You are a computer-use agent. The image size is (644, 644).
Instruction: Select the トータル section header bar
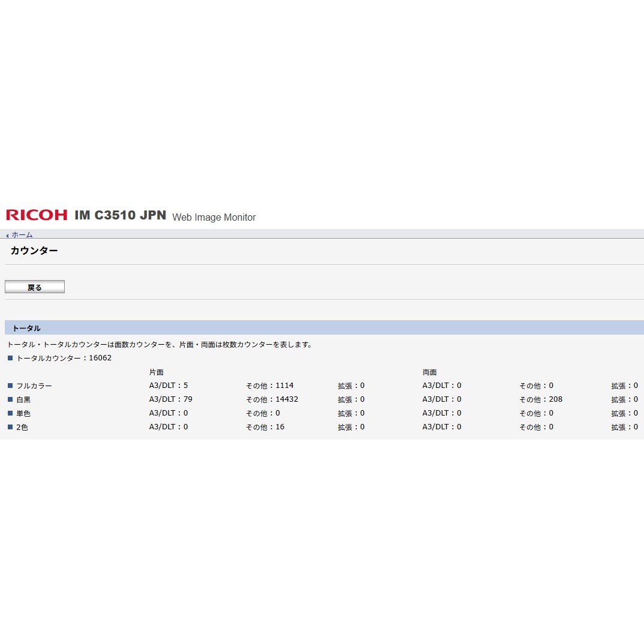(322, 328)
